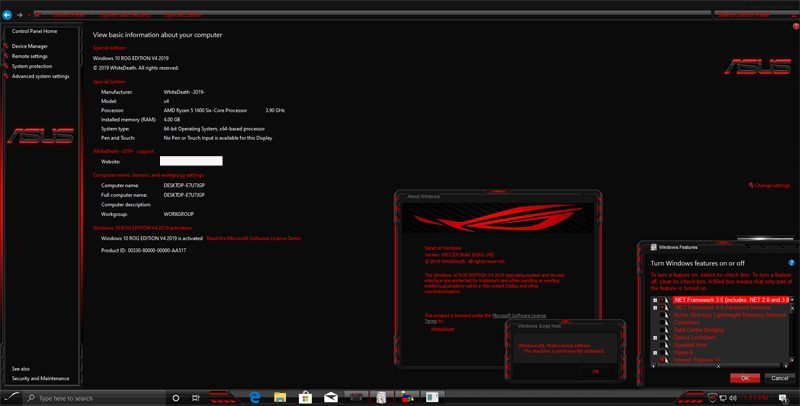
Task: Expand the Hyper-V tree node
Action: (x=655, y=352)
